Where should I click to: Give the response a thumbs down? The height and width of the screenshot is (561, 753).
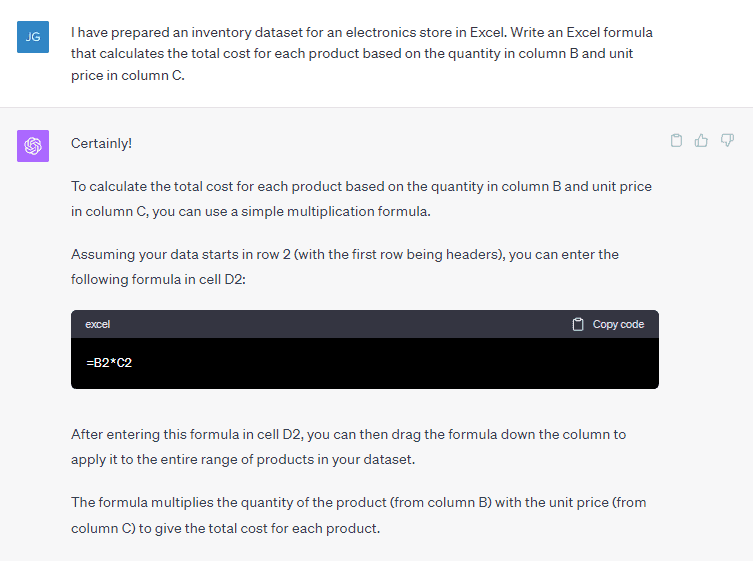point(727,140)
